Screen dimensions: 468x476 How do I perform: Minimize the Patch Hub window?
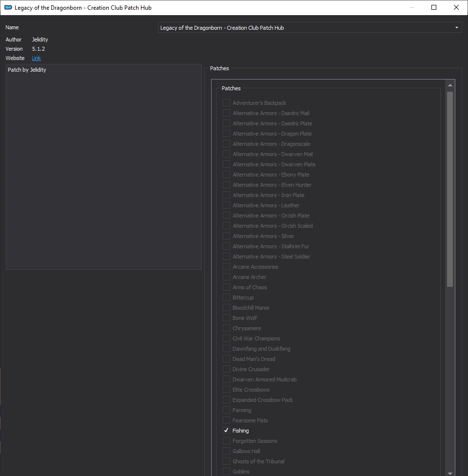coord(412,8)
